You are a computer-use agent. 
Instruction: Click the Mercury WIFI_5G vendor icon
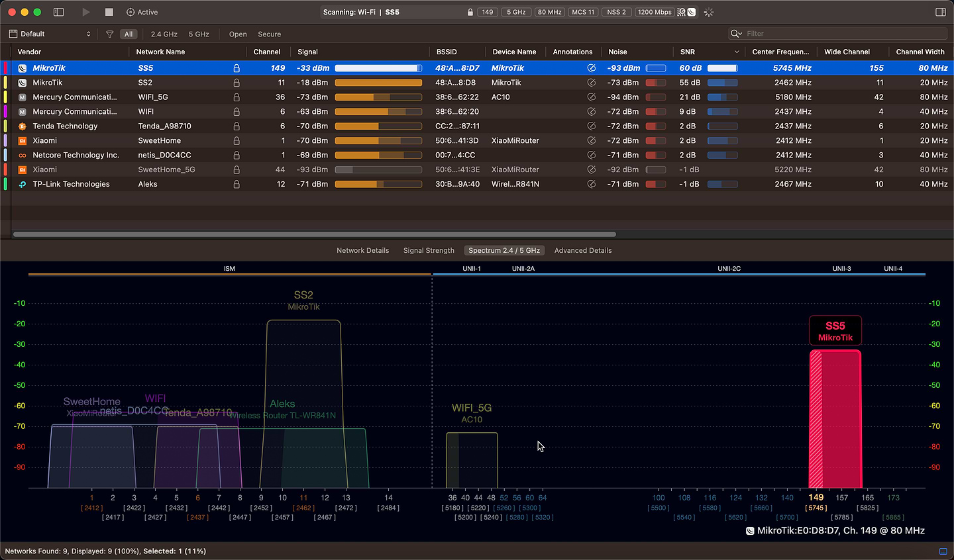tap(22, 97)
